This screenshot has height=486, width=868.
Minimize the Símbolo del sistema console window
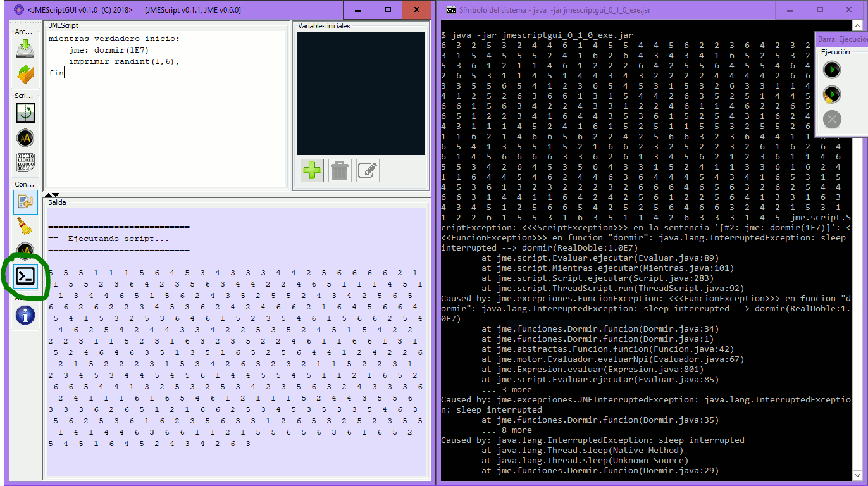[790, 9]
